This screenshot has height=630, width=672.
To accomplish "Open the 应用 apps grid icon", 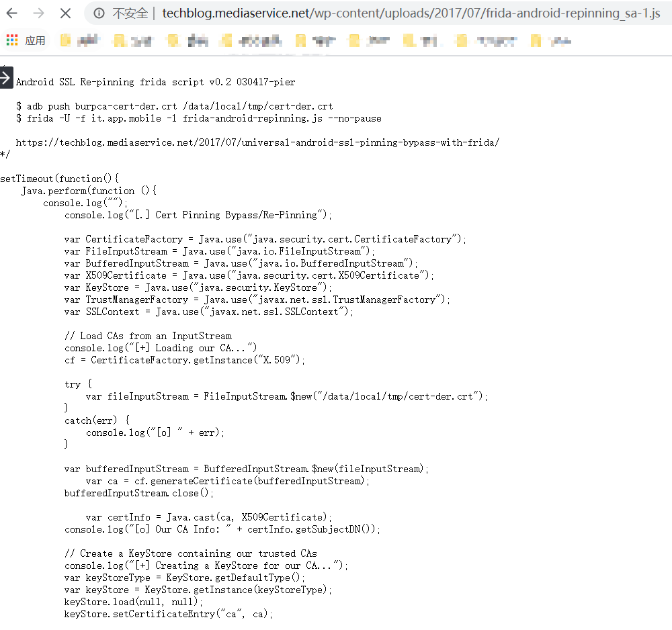I will tap(12, 40).
